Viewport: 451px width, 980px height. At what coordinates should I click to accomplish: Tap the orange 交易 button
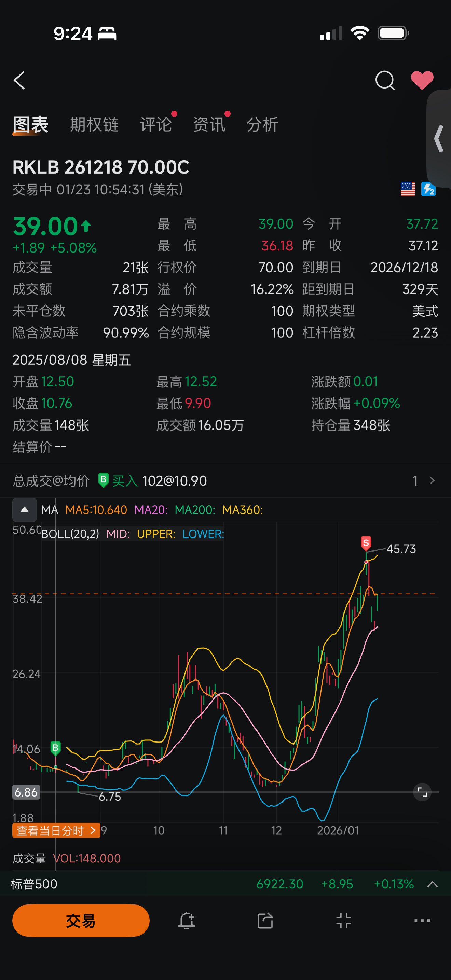coord(81,921)
